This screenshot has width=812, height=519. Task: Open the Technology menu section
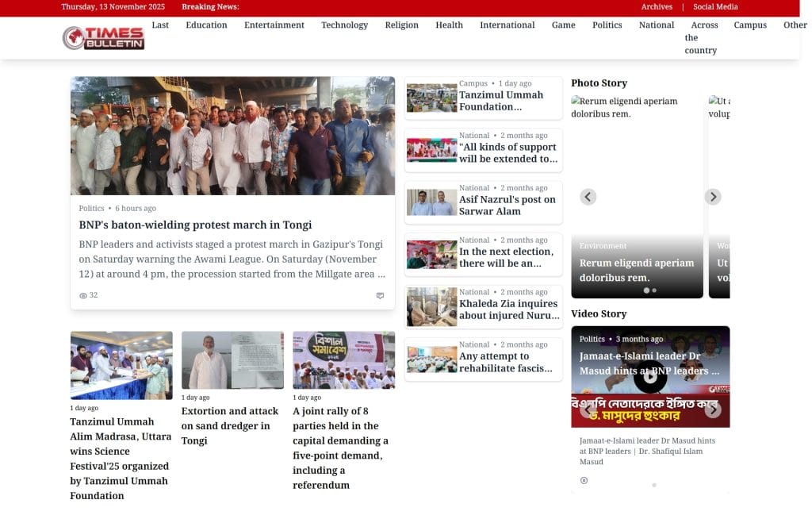tap(344, 25)
